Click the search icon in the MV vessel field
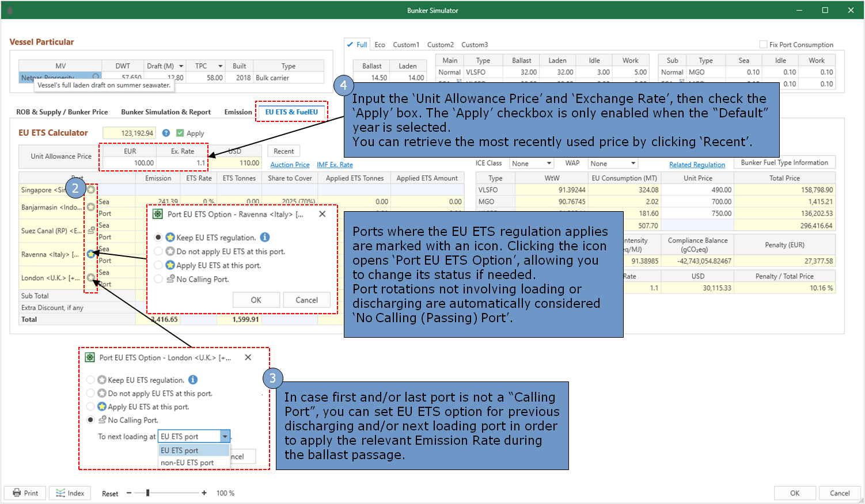 click(96, 77)
